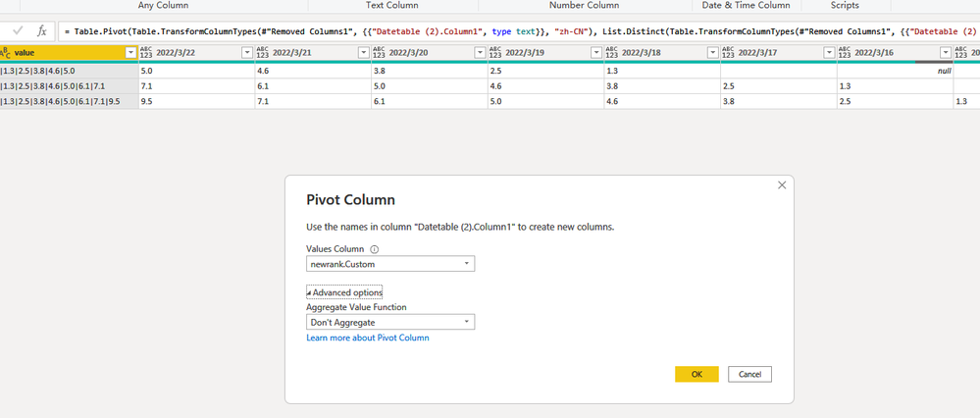Click the fx formula icon
The height and width of the screenshot is (418, 980).
tap(42, 31)
